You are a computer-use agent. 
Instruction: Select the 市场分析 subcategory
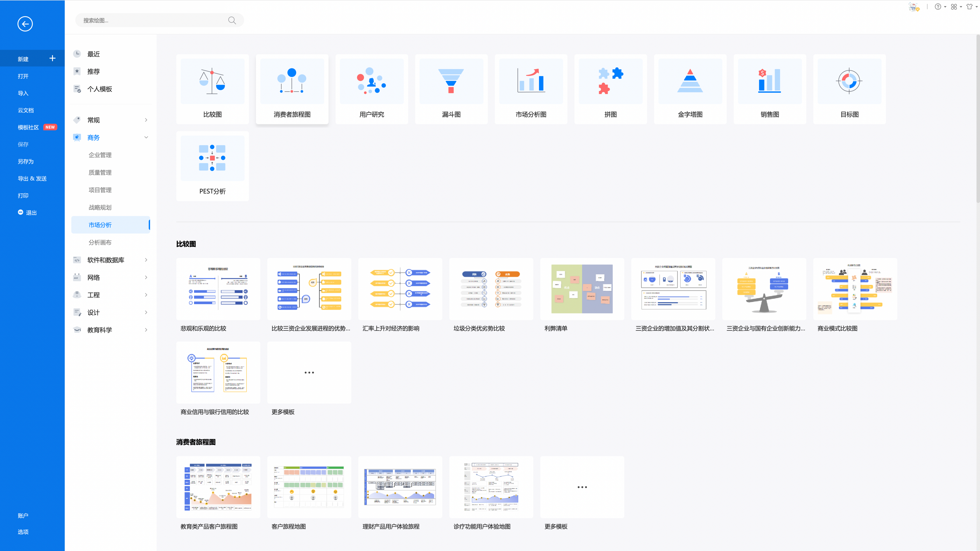click(x=111, y=225)
